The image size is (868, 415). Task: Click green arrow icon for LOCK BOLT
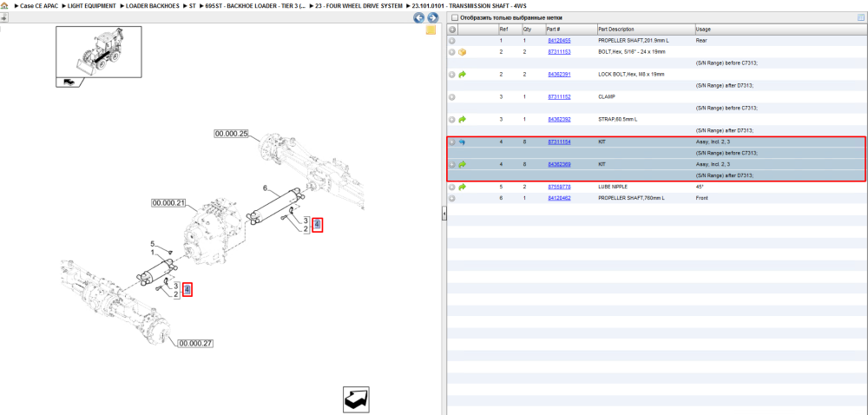463,74
